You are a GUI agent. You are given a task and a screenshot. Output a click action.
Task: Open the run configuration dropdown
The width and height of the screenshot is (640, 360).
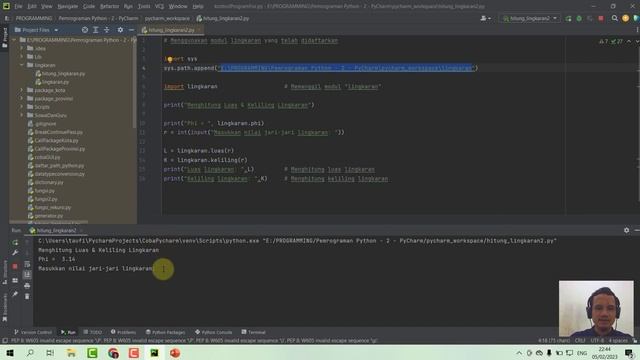(530, 18)
